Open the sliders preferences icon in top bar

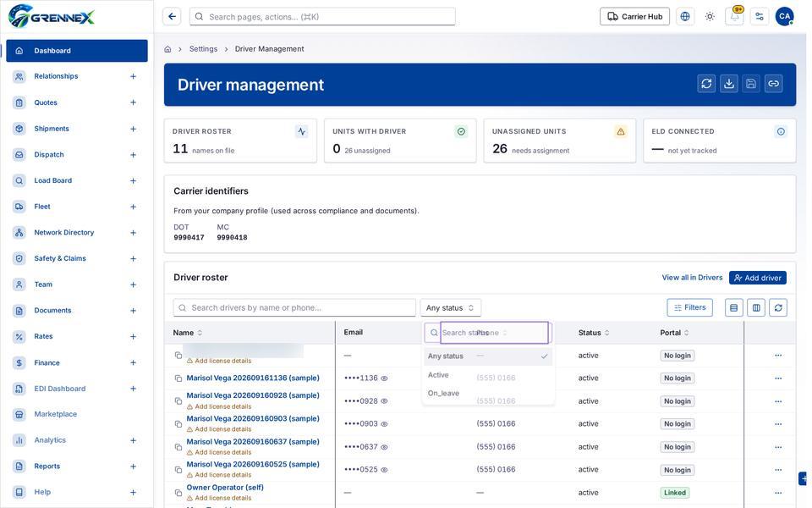[760, 17]
